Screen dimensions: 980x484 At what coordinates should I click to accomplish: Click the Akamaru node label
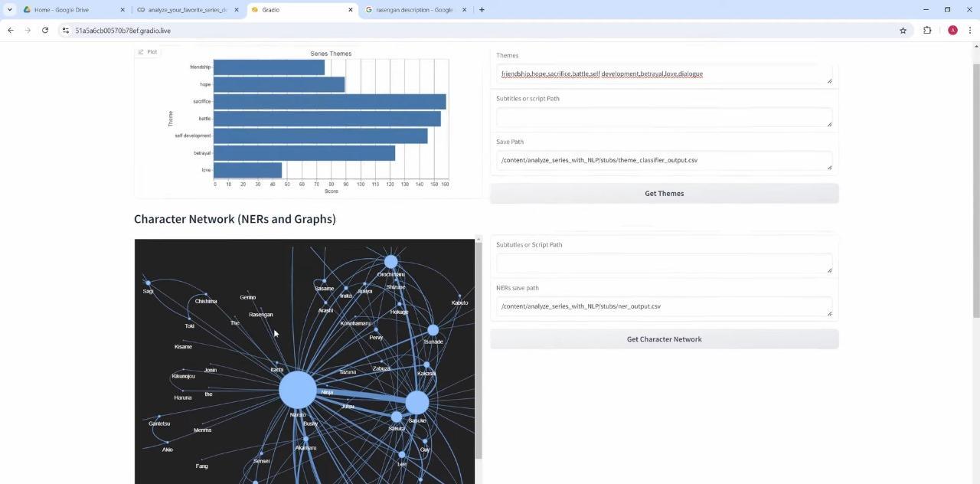point(305,448)
